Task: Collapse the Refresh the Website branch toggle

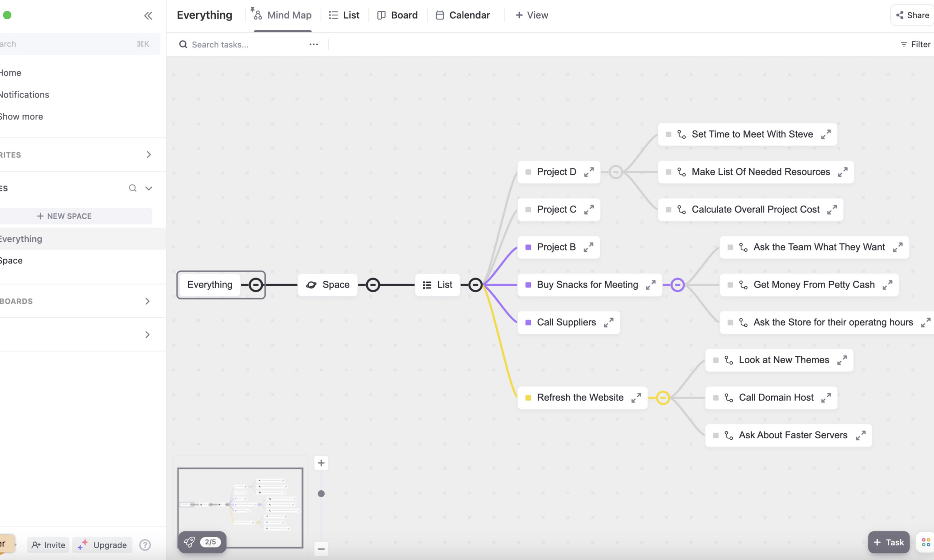Action: (x=663, y=398)
